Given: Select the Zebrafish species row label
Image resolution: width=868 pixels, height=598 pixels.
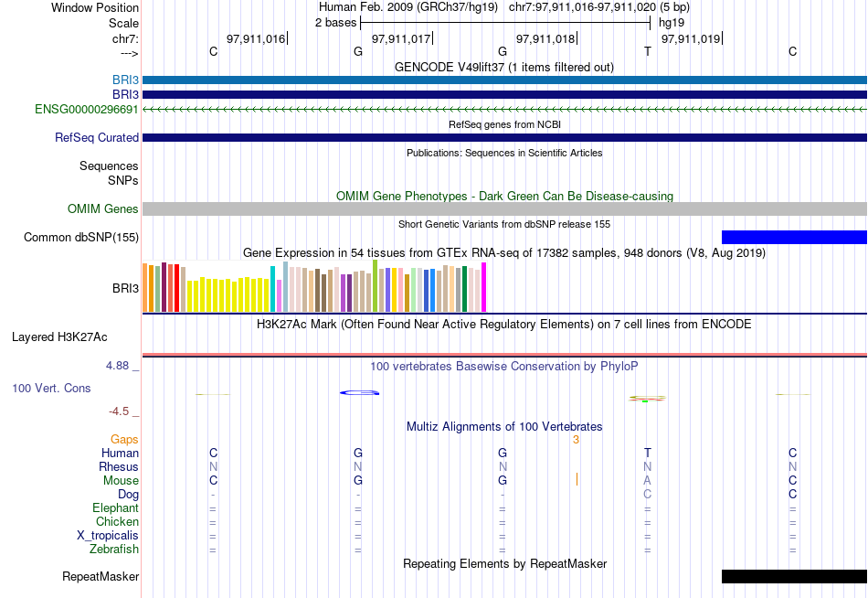Looking at the screenshot, I should coord(114,549).
